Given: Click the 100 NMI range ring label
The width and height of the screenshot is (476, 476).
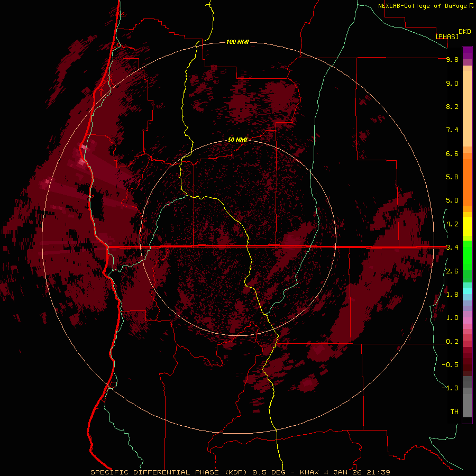Looking at the screenshot, I should pos(237,42).
